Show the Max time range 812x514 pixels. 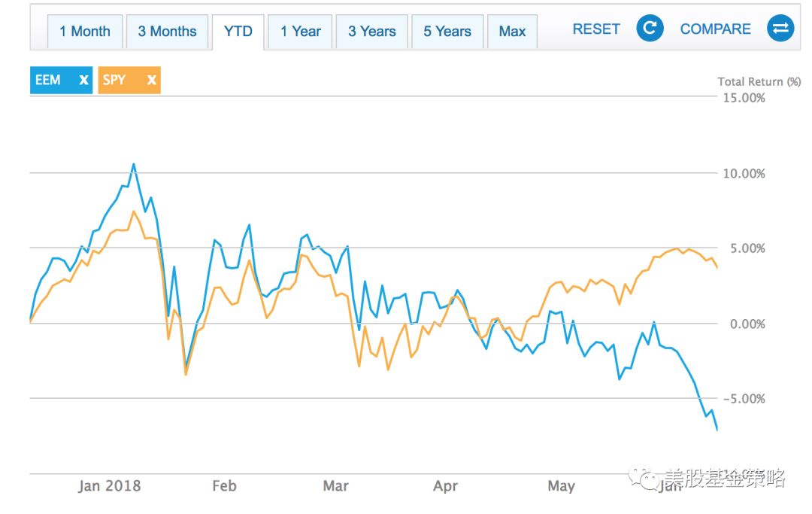[512, 32]
